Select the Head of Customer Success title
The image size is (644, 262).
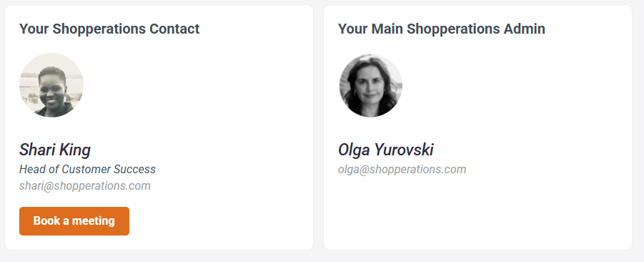[x=87, y=170]
